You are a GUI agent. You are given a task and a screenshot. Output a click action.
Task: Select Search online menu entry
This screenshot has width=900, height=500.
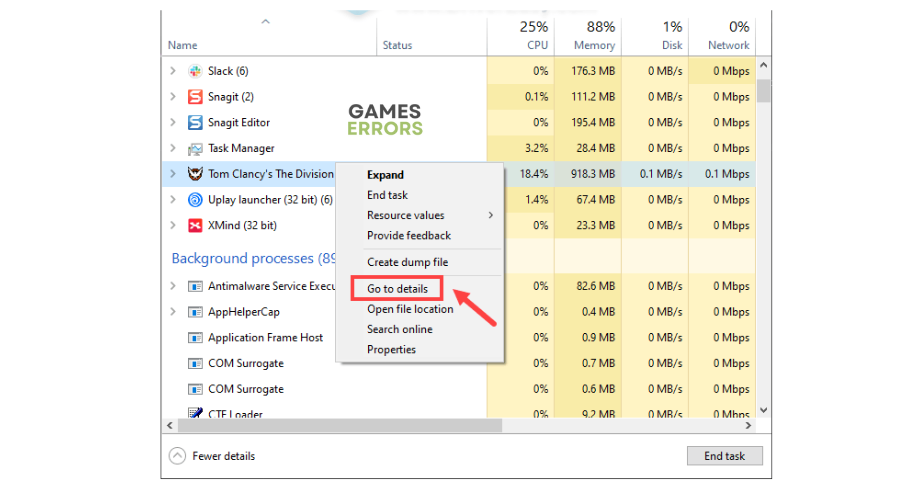click(399, 330)
